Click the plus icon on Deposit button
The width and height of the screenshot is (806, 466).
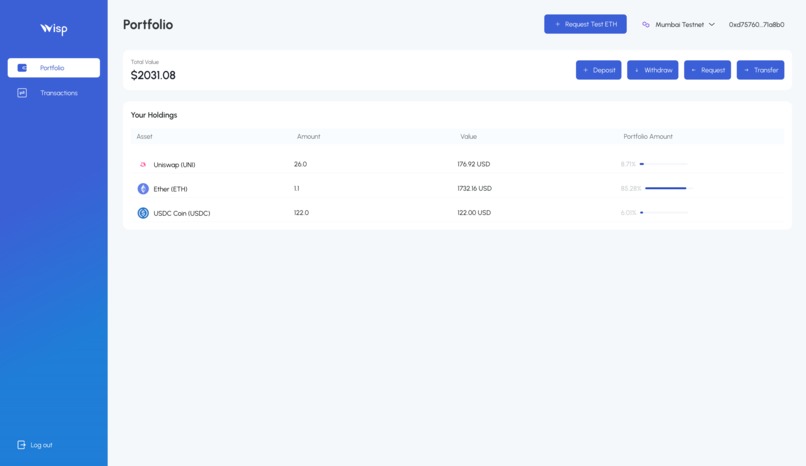[x=585, y=70]
